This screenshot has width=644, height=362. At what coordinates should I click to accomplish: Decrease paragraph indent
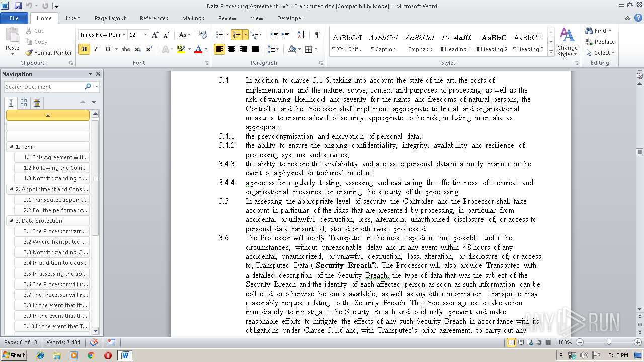(274, 35)
